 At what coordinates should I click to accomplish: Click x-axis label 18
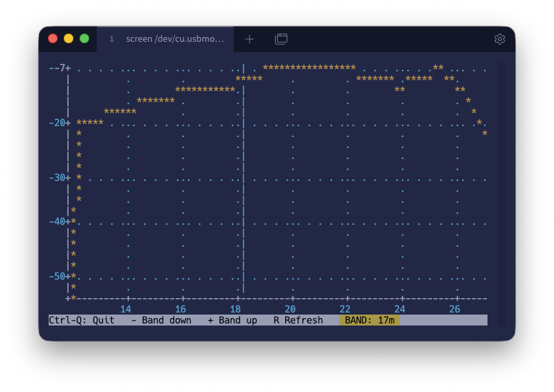[x=235, y=309]
